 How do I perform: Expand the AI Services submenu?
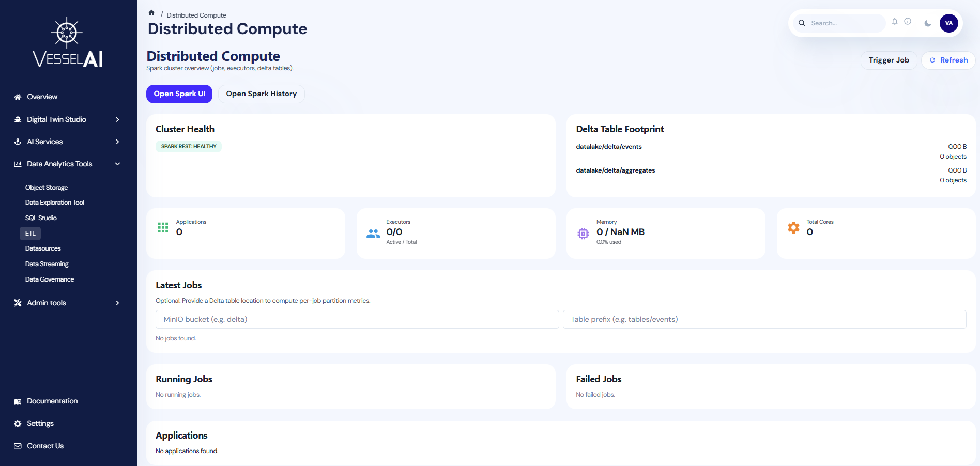click(x=67, y=142)
